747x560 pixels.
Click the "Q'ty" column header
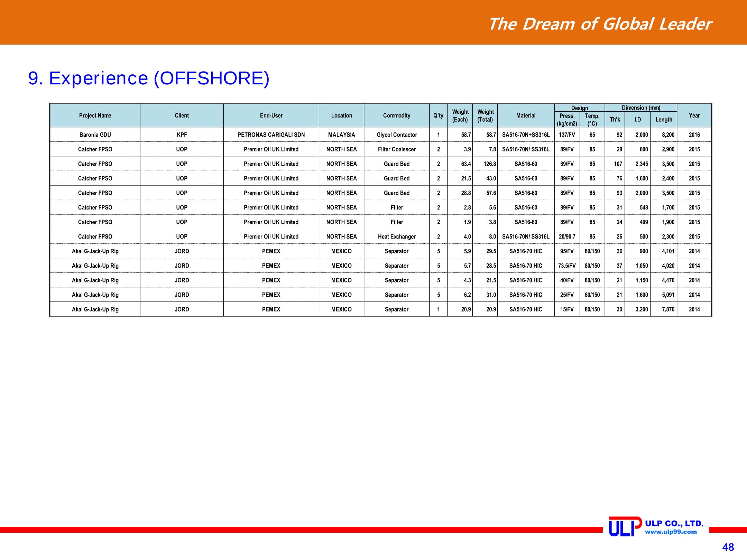[439, 115]
